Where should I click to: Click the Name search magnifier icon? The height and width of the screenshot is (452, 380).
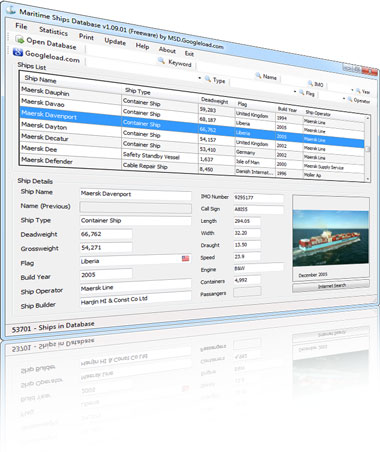point(258,76)
